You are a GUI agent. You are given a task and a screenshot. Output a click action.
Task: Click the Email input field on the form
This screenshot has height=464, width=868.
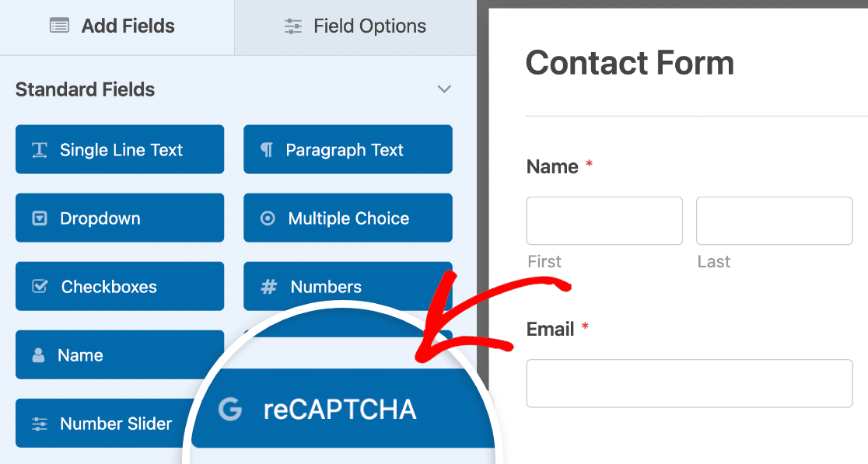[689, 383]
